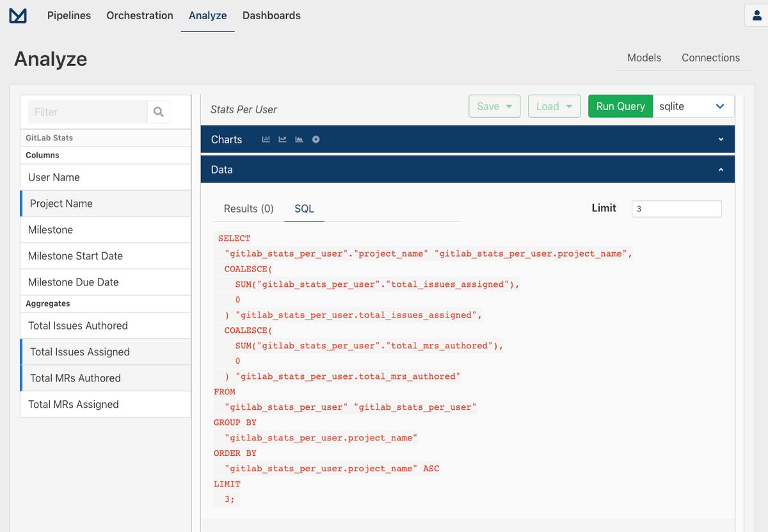
Task: Open the Dashboards navigation item
Action: 271,15
